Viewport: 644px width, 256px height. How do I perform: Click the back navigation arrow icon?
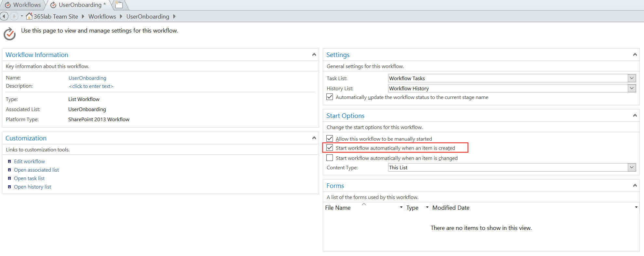tap(4, 16)
